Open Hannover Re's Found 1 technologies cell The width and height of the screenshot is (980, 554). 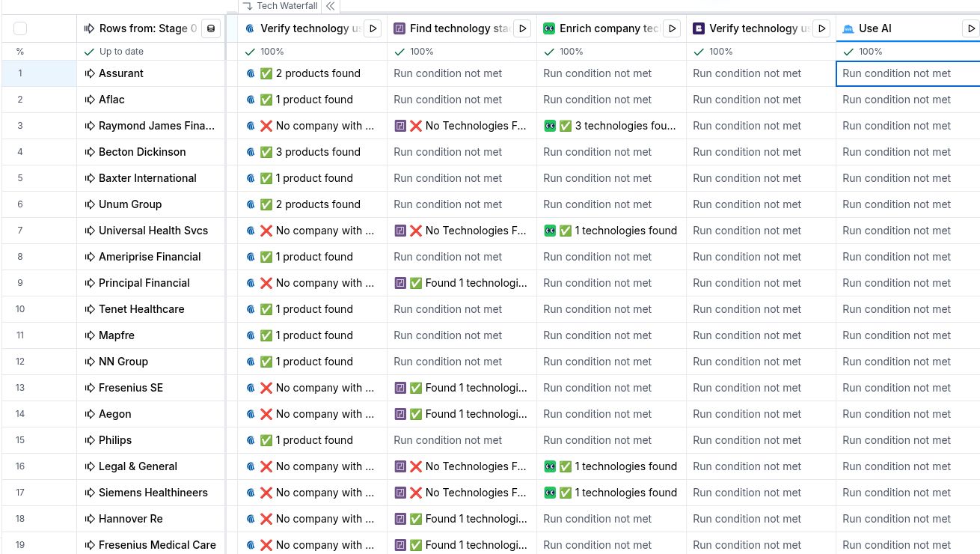click(462, 519)
